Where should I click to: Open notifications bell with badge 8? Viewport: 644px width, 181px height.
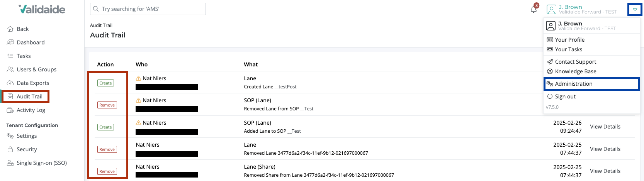pos(534,9)
